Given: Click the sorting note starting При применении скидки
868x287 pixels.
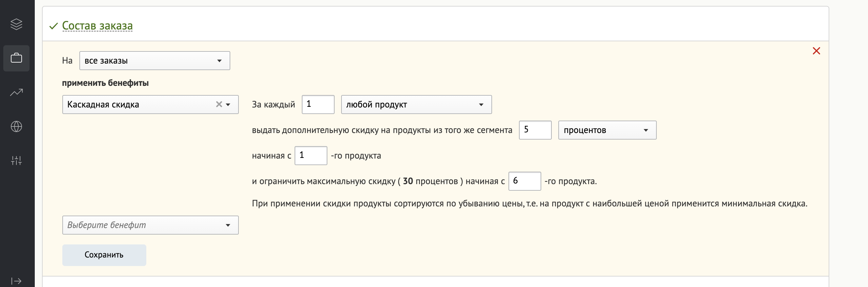Looking at the screenshot, I should click(530, 203).
